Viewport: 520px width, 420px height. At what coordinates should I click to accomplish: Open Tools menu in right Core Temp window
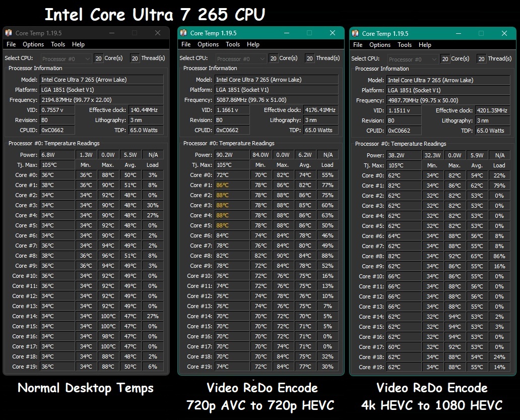pos(405,45)
